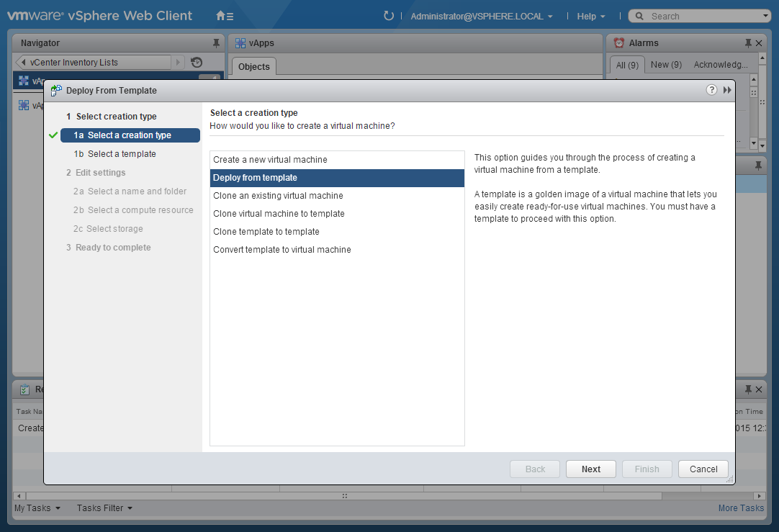Open wizard help question mark
This screenshot has height=532, width=779.
point(712,90)
